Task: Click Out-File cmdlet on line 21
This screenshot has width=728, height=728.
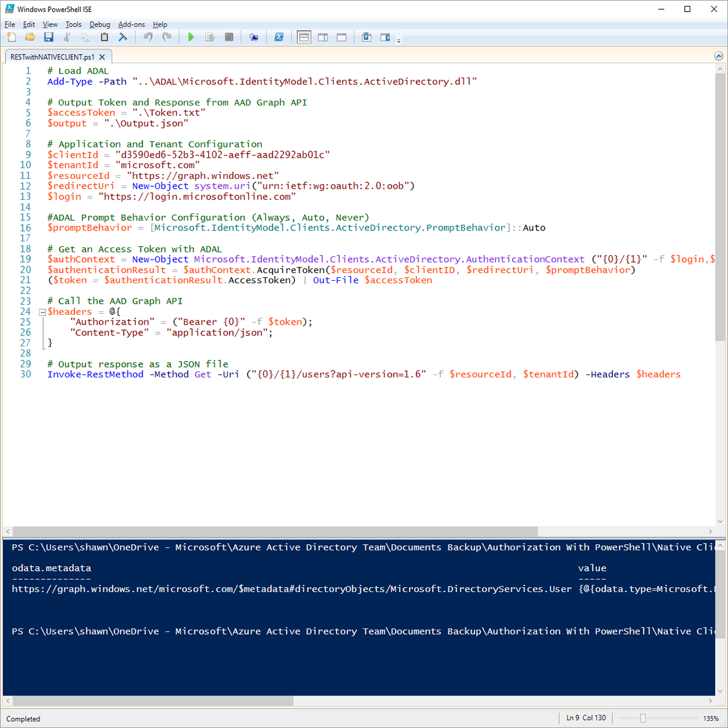Action: pyautogui.click(x=335, y=280)
